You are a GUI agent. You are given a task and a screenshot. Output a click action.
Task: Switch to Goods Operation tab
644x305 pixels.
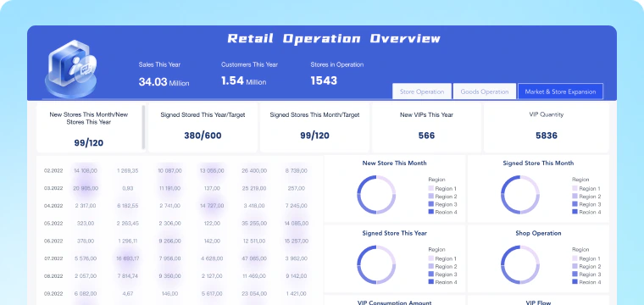click(484, 91)
